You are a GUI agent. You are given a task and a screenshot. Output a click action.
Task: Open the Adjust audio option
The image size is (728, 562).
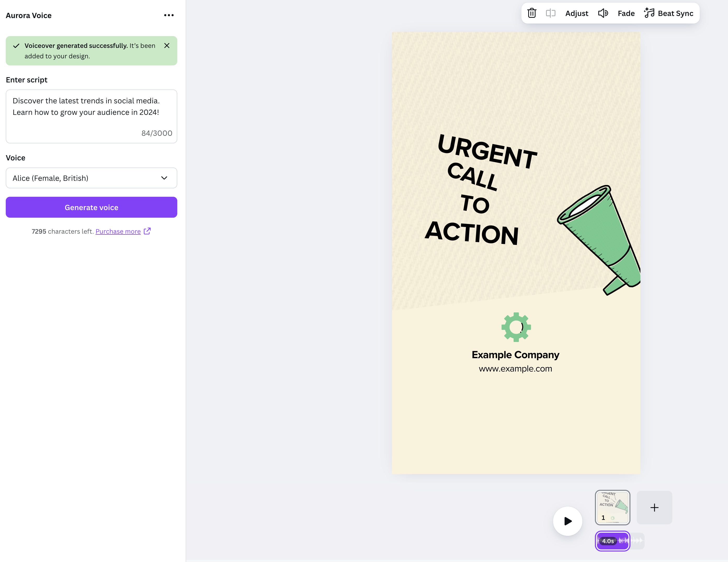point(576,13)
